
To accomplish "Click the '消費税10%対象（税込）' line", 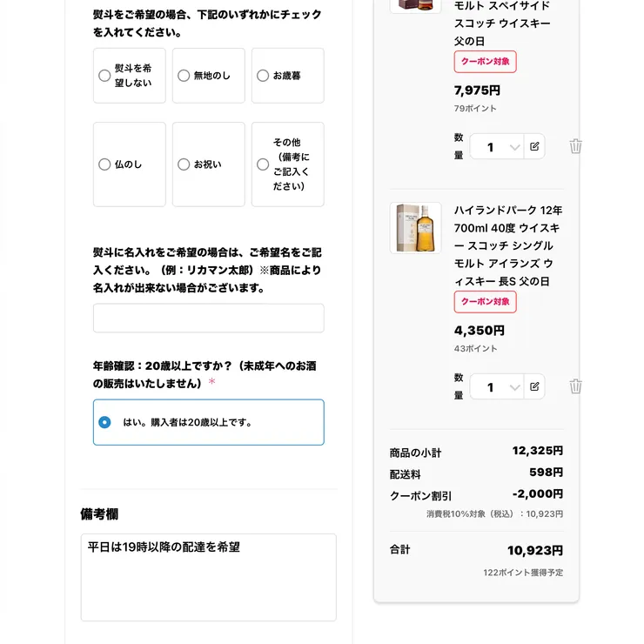I will coord(495,513).
